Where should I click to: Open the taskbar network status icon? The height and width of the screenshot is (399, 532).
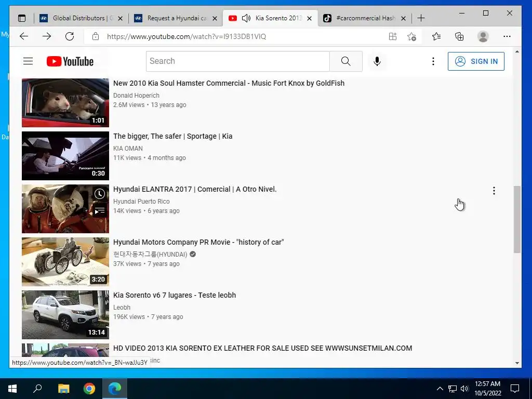pos(453,389)
